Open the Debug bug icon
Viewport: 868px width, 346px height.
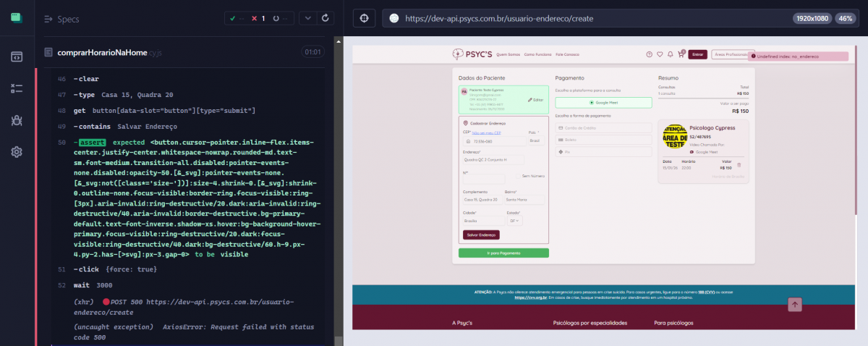17,120
